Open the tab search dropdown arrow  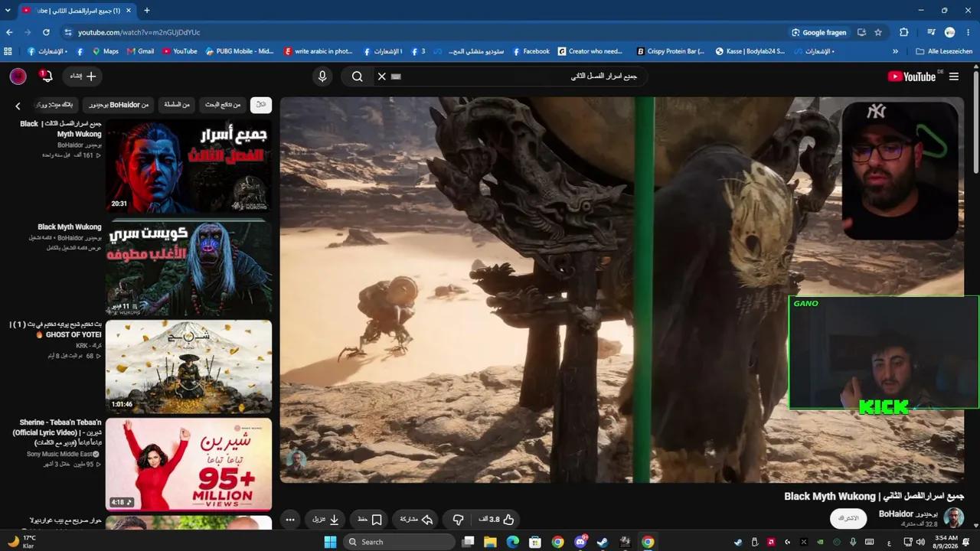click(x=8, y=10)
